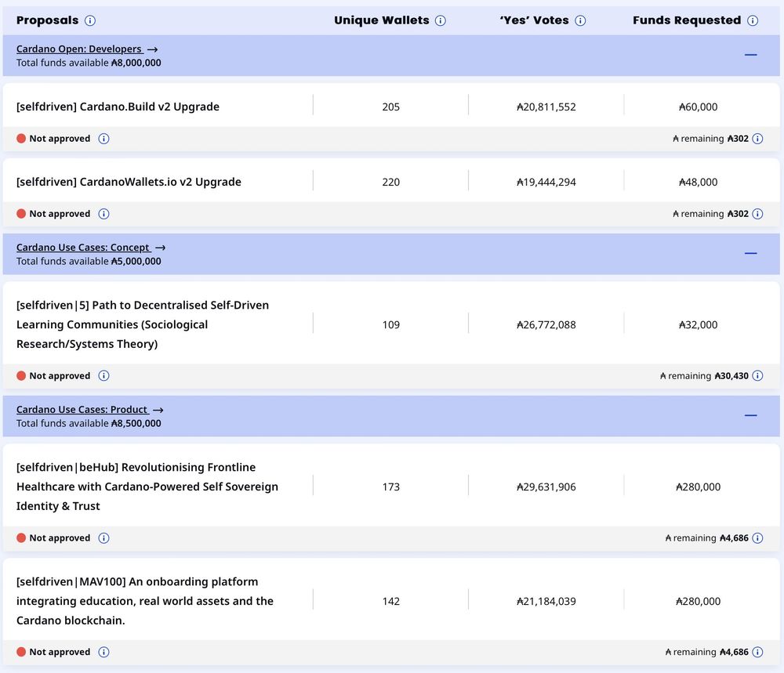Click Not approved info icon for Cardano.Build v2
Image resolution: width=784 pixels, height=673 pixels.
pyautogui.click(x=104, y=139)
